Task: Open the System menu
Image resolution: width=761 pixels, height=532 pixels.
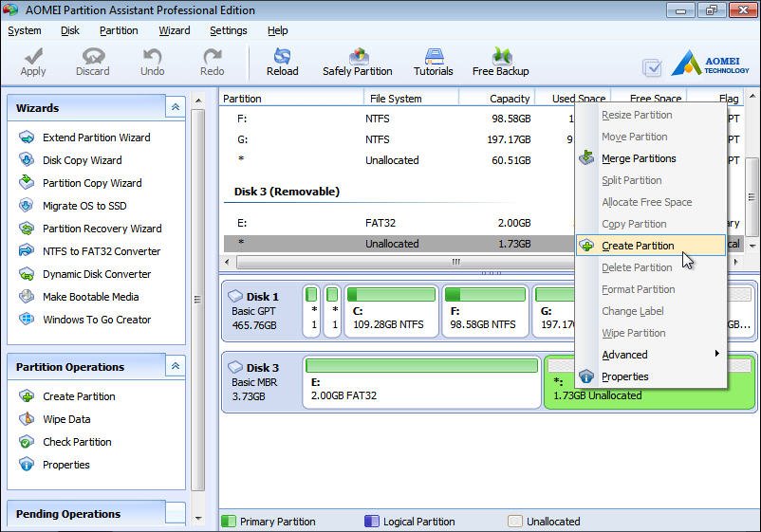Action: coord(25,30)
